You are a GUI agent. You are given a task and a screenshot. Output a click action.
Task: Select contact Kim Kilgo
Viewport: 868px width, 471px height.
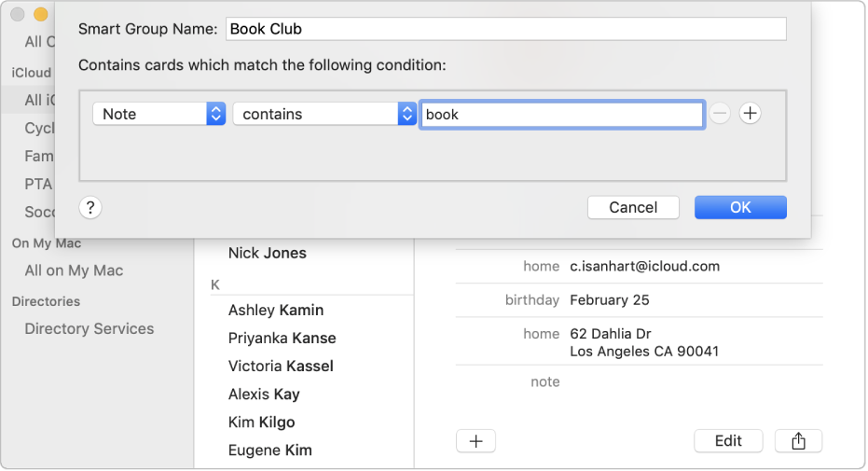pyautogui.click(x=261, y=423)
